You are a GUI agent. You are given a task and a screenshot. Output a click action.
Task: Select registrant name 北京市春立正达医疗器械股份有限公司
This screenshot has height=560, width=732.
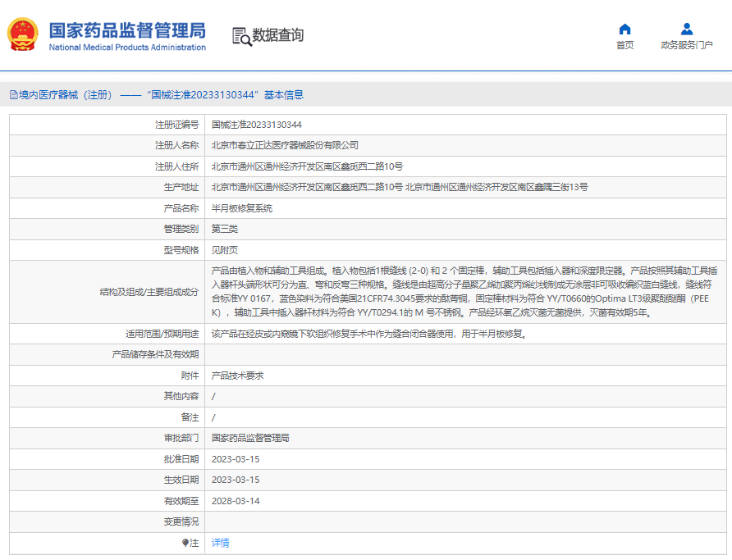[x=285, y=145]
